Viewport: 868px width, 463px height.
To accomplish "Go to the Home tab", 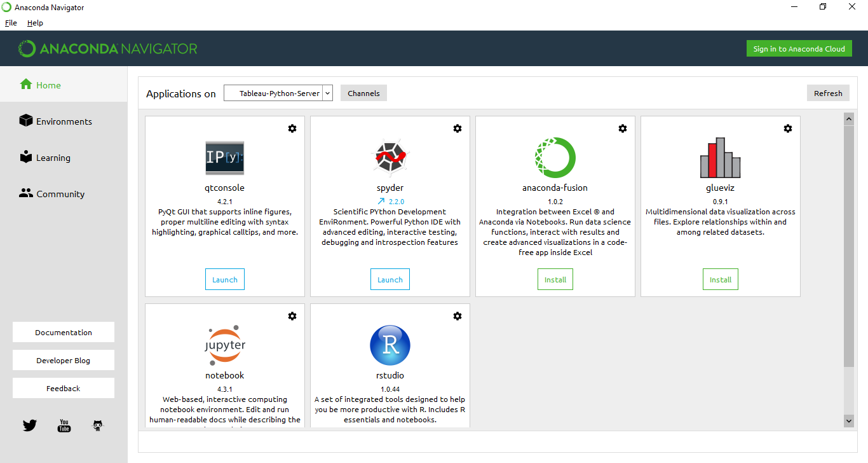I will pyautogui.click(x=64, y=85).
